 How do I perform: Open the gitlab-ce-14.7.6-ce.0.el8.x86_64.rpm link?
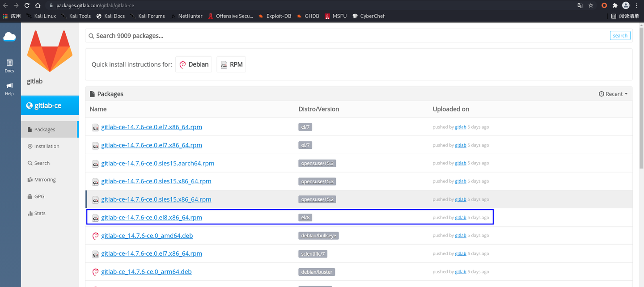pyautogui.click(x=151, y=217)
